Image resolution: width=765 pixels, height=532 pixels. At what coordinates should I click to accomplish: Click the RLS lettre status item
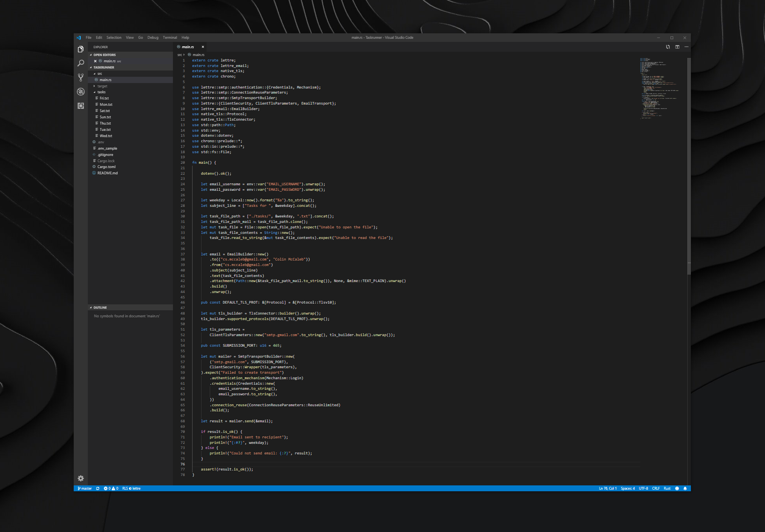(131, 489)
